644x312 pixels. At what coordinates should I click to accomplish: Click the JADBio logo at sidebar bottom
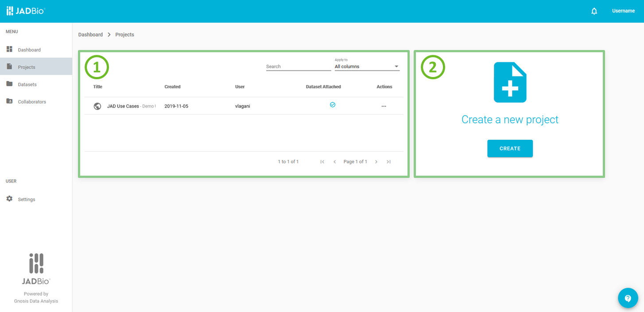36,269
